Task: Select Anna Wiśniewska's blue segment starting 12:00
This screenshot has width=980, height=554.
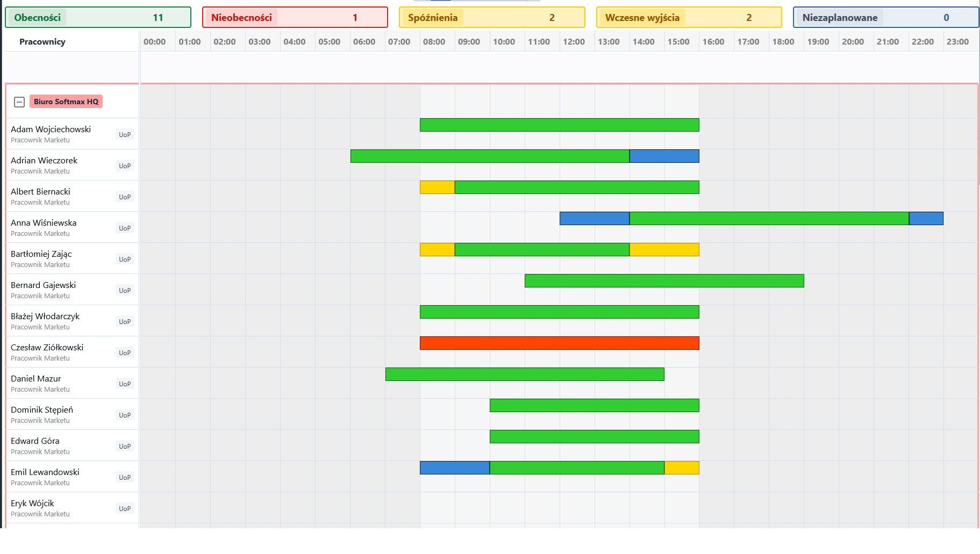Action: 595,218
